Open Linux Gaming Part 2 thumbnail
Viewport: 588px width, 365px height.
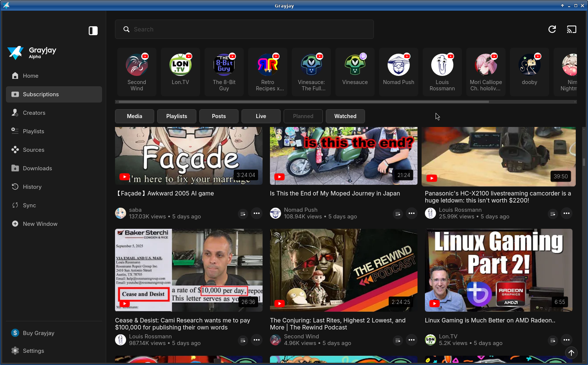[499, 270]
